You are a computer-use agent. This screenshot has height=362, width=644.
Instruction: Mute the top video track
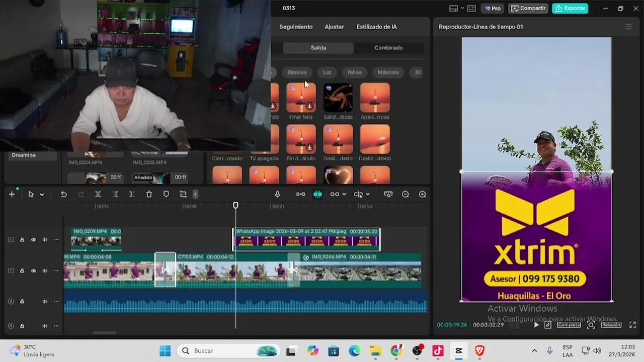click(x=45, y=240)
